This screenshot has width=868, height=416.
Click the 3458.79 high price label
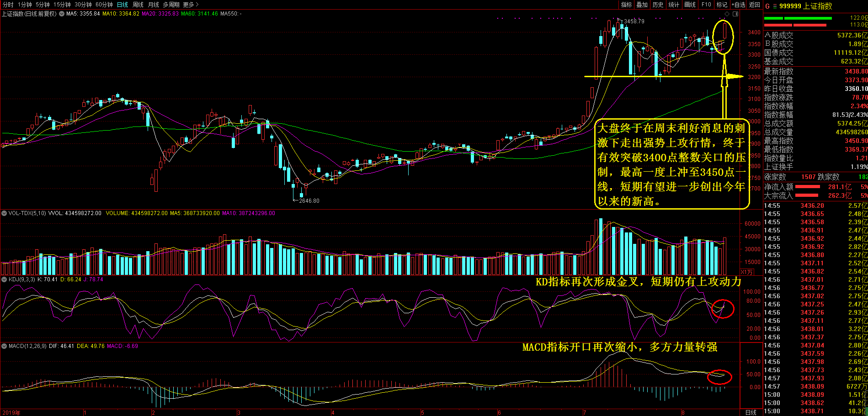[x=634, y=21]
